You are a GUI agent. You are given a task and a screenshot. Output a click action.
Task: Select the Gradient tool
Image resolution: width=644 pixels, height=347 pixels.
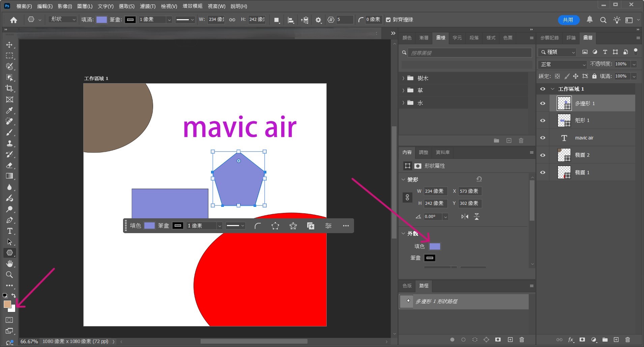[9, 176]
